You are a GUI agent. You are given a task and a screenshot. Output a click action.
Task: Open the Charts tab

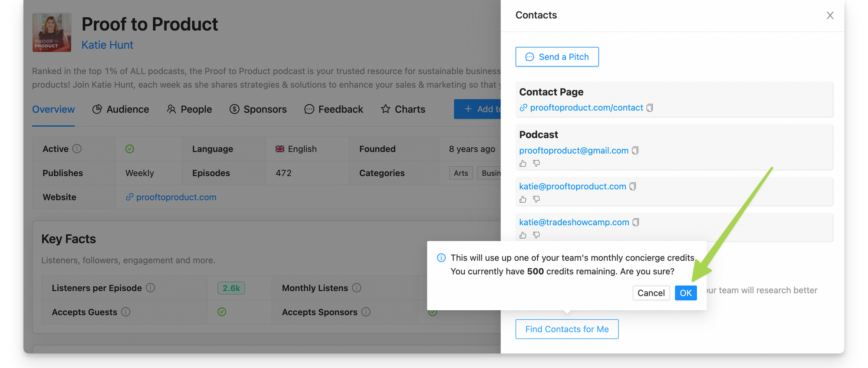click(x=403, y=109)
